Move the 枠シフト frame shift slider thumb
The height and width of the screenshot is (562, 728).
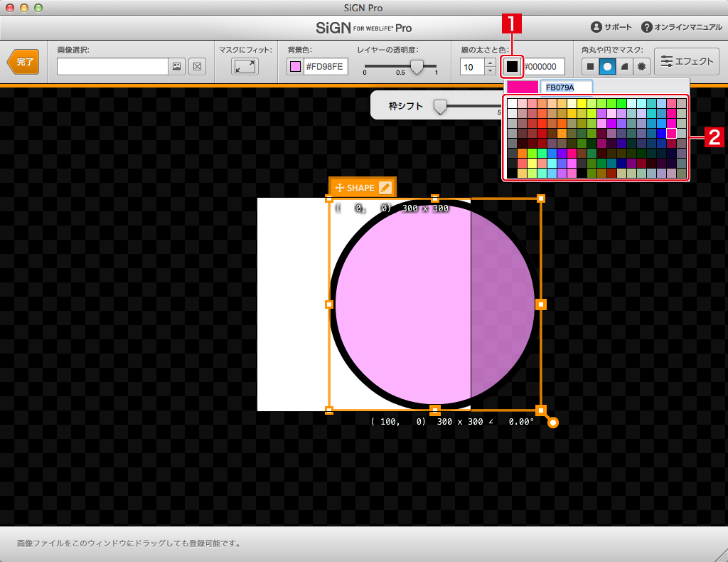point(439,107)
